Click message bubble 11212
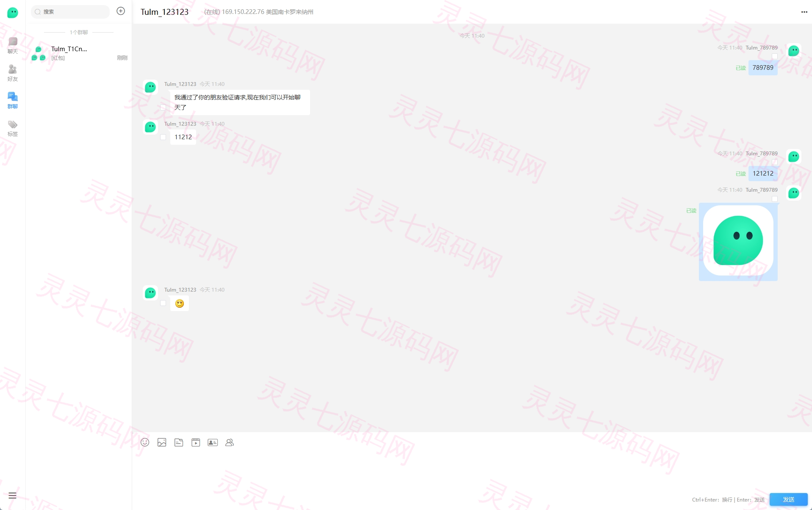 pos(183,137)
